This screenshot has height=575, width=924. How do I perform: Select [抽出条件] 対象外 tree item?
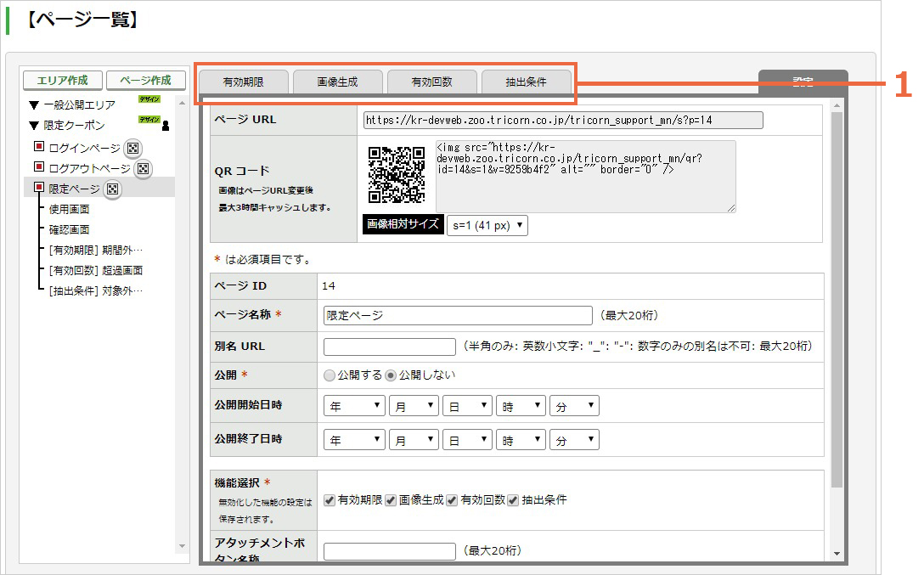click(95, 291)
